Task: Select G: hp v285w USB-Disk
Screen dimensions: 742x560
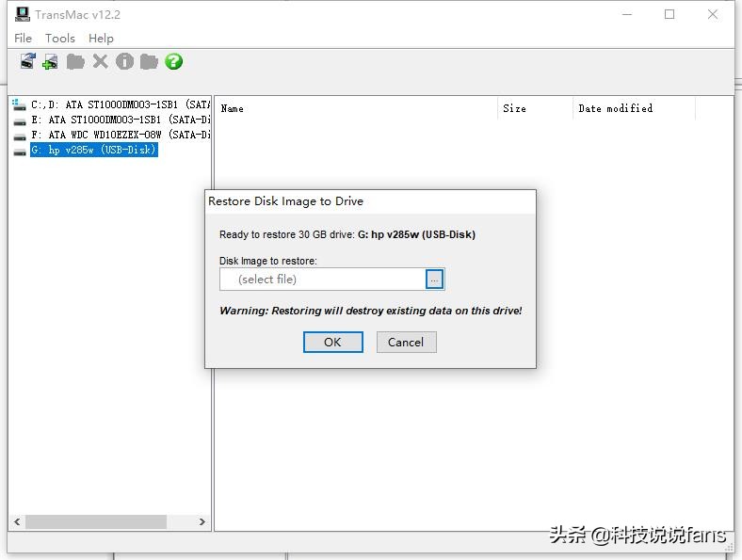Action: [94, 150]
